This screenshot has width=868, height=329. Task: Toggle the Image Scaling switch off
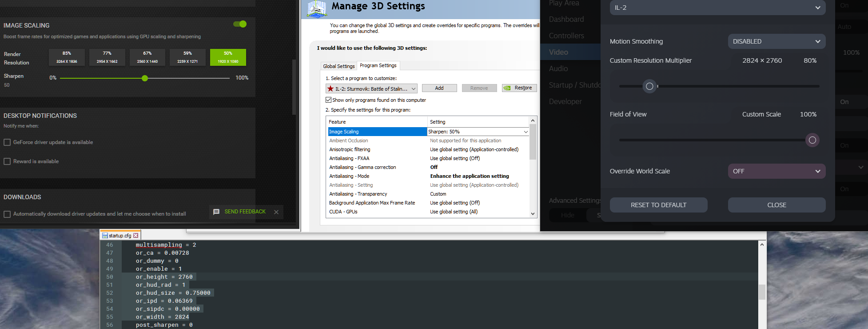click(240, 24)
